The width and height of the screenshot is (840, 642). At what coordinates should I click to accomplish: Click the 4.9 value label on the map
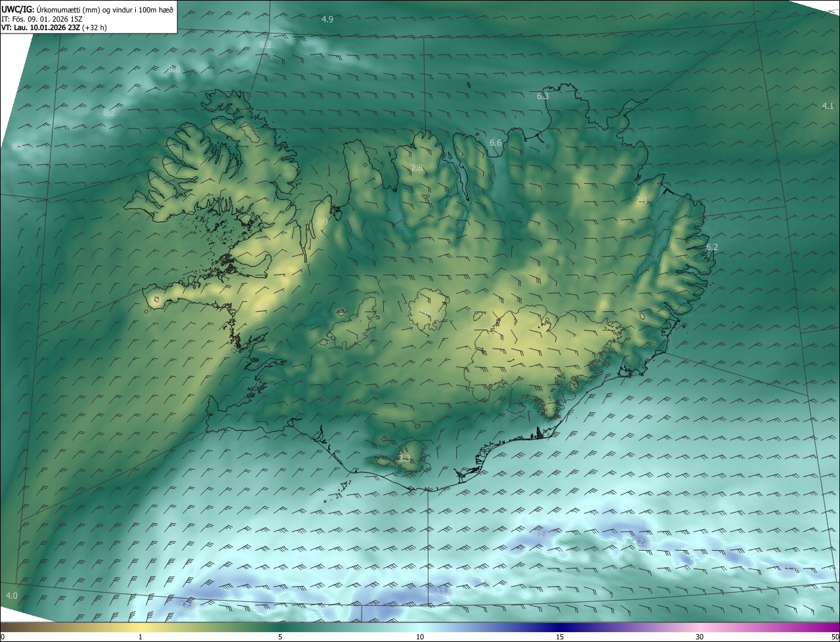point(327,19)
